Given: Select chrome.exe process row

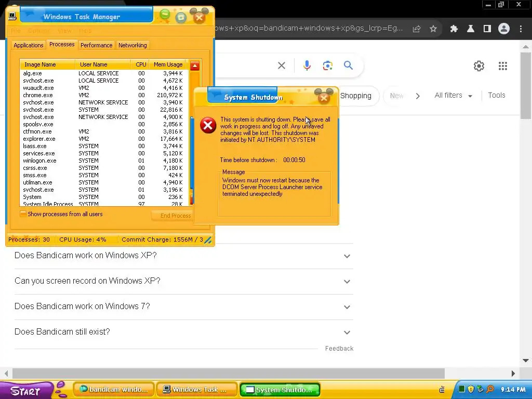Looking at the screenshot, I should (103, 96).
